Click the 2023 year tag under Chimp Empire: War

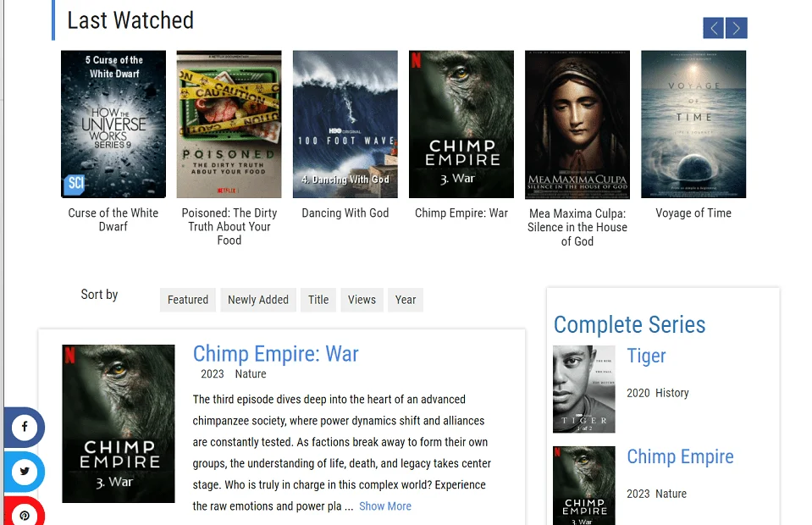point(213,373)
